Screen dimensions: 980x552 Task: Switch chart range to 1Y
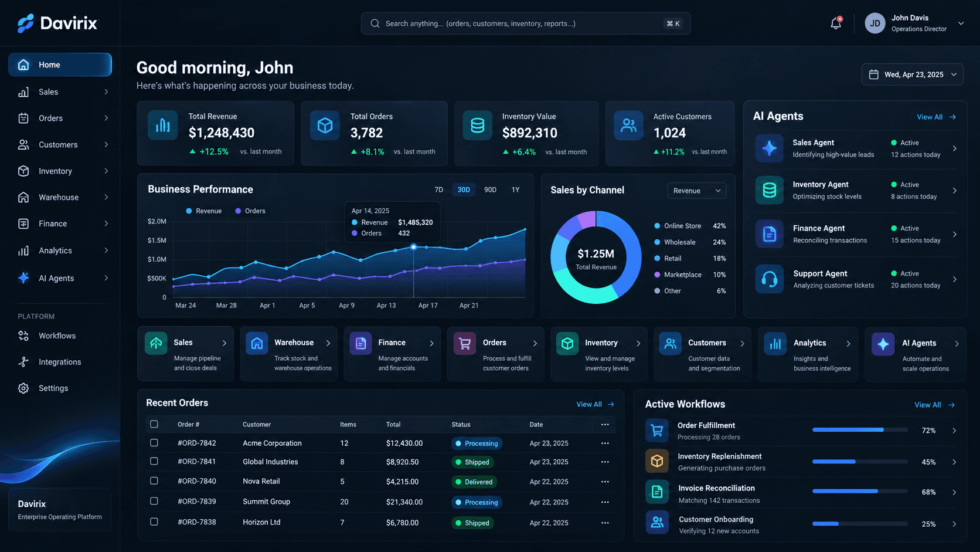point(516,189)
